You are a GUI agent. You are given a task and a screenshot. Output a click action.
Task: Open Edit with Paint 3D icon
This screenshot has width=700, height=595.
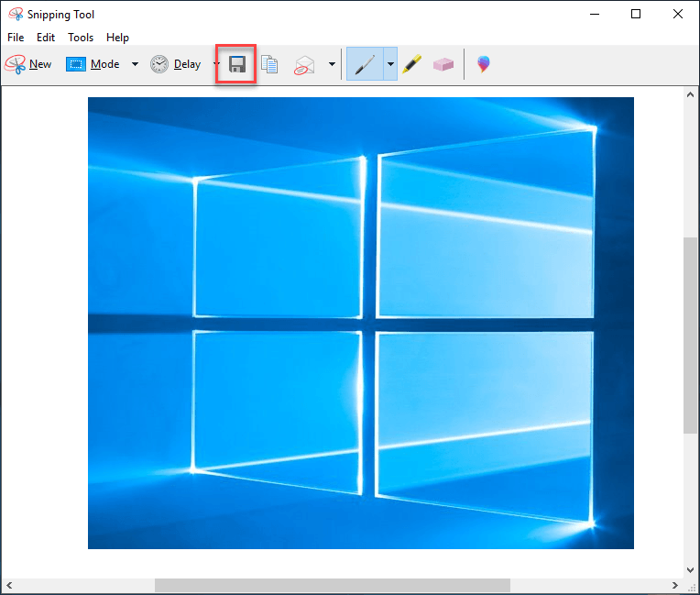483,64
